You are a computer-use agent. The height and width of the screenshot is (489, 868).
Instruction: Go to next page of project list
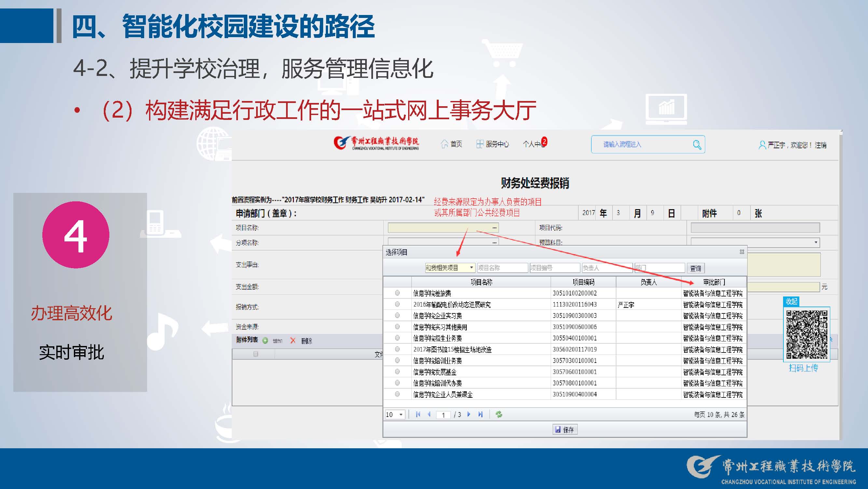tap(469, 414)
